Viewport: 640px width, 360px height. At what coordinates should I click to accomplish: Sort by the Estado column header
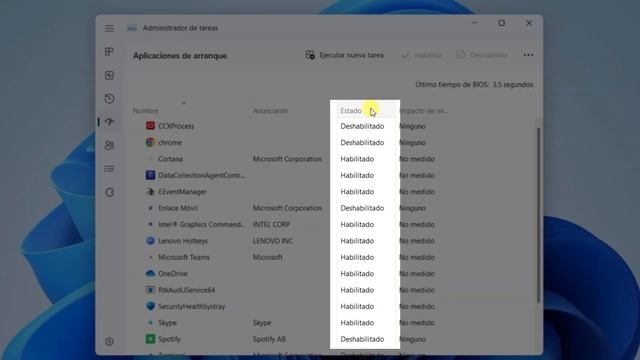(x=351, y=111)
